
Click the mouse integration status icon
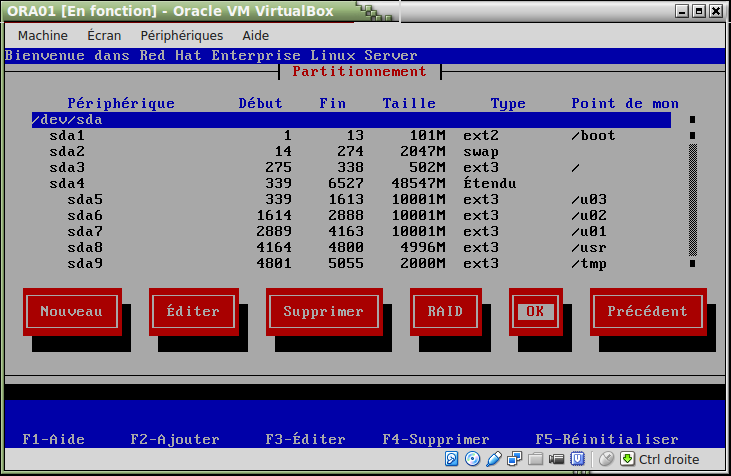pos(606,459)
